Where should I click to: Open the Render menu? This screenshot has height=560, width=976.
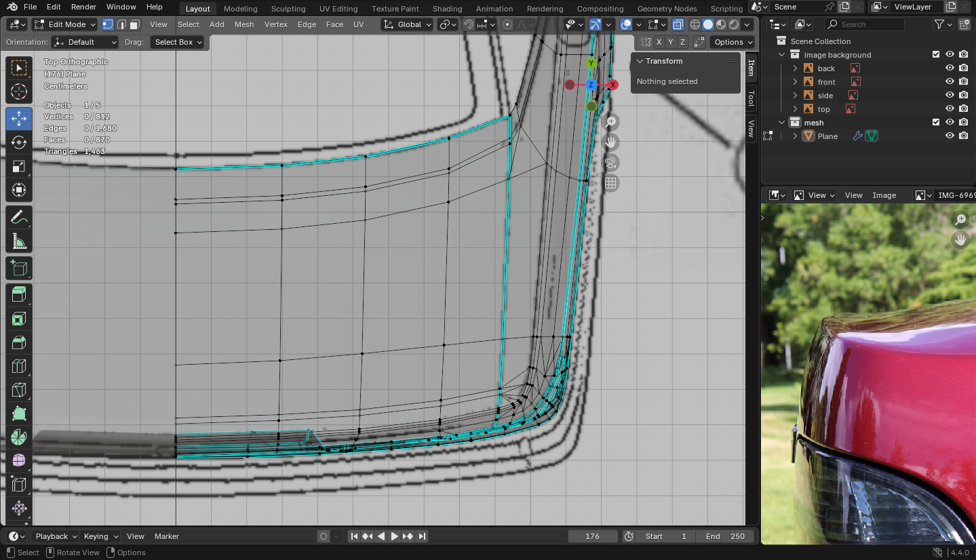click(83, 7)
